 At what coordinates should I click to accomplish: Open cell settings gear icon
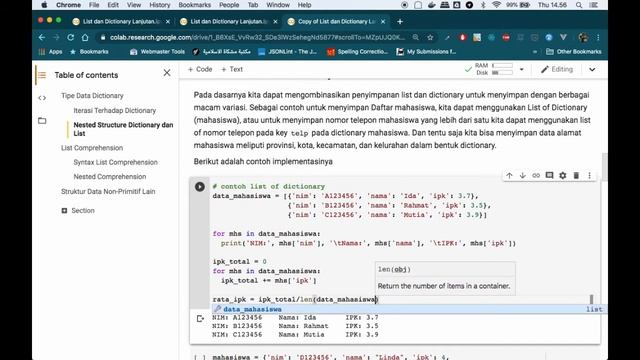(x=563, y=176)
